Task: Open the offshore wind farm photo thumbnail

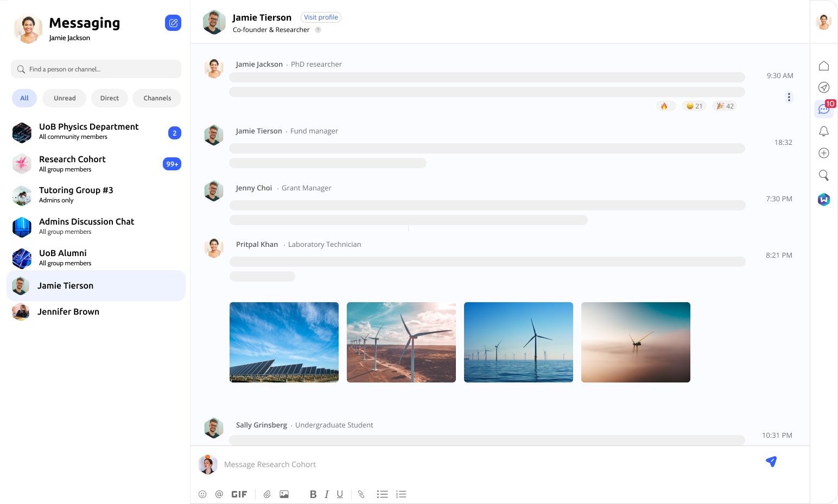Action: click(x=518, y=342)
